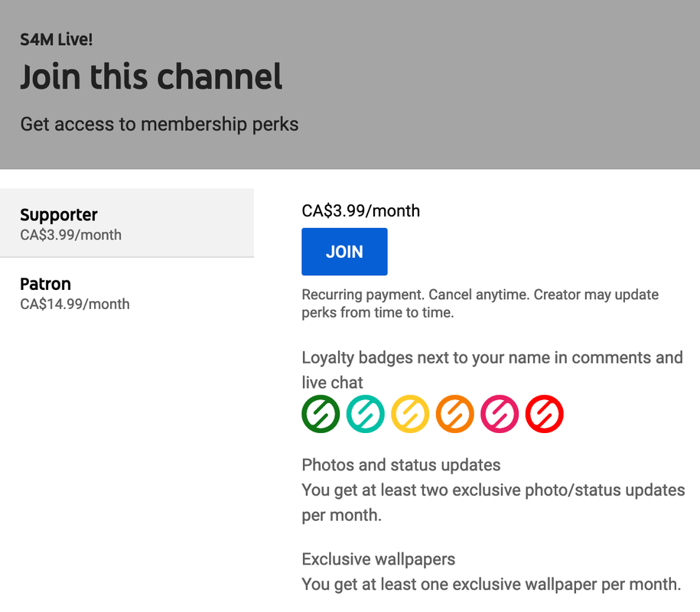This screenshot has height=612, width=700.
Task: Click the Join this channel heading
Action: (151, 76)
